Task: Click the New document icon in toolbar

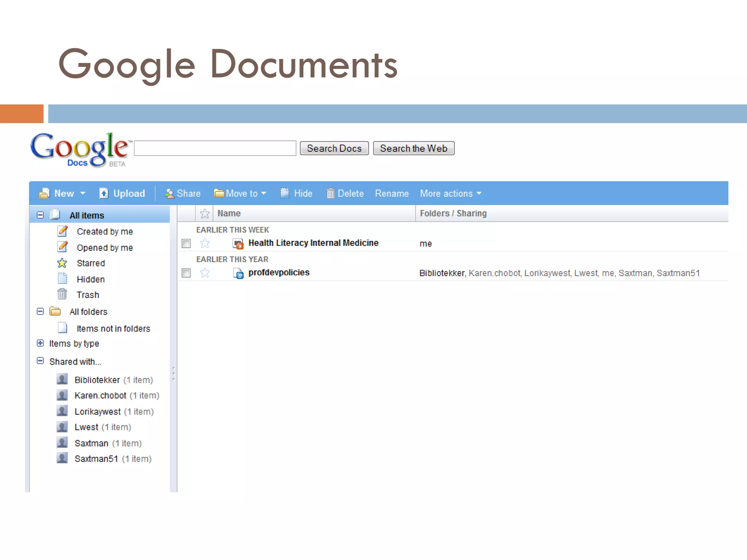Action: 44,193
